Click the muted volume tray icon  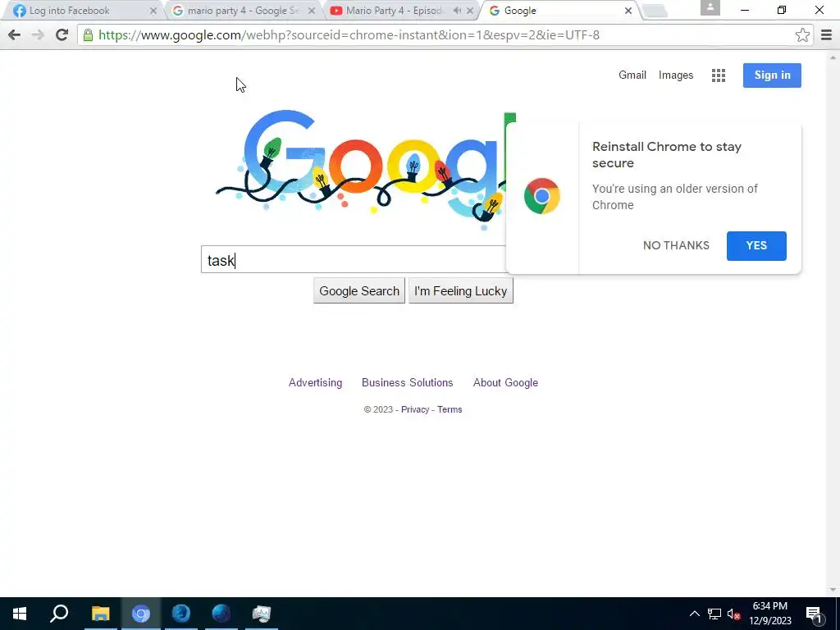[x=734, y=614]
